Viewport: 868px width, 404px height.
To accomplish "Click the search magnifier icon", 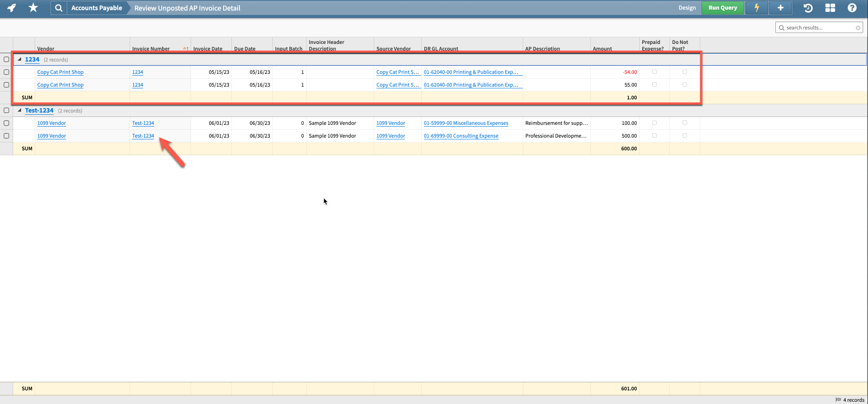I will coord(58,7).
